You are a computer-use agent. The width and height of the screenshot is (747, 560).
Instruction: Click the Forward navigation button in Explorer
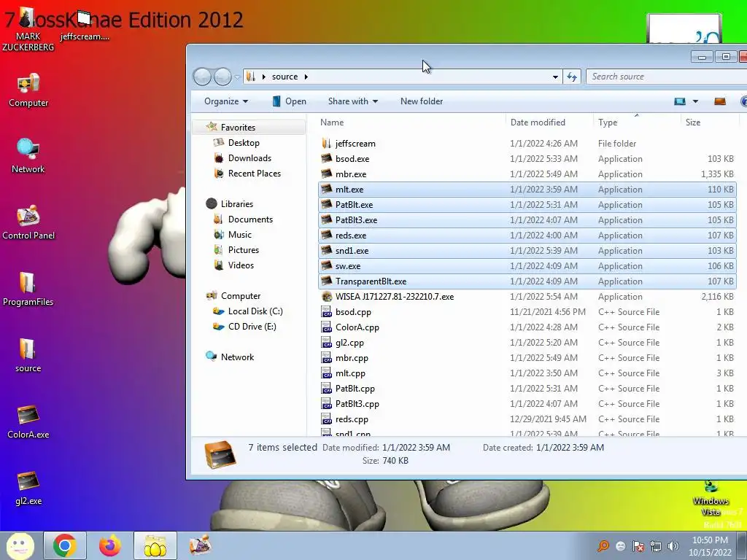point(222,77)
